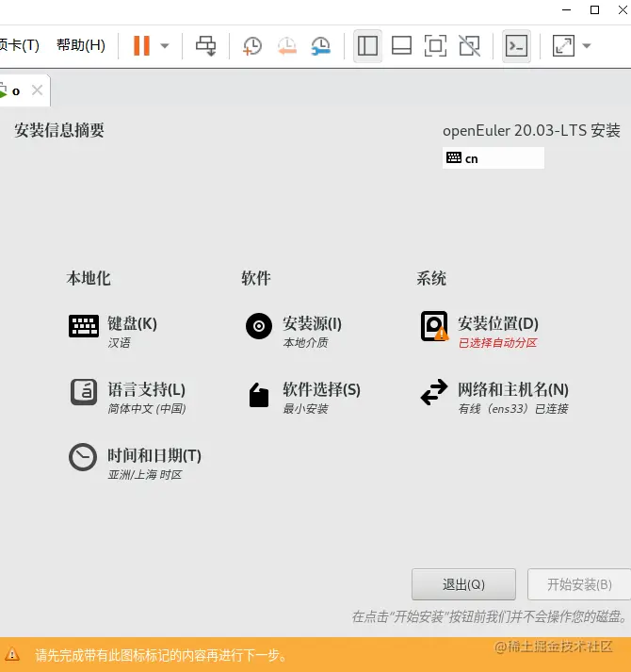
Task: Pause the virtual machine
Action: click(x=141, y=45)
